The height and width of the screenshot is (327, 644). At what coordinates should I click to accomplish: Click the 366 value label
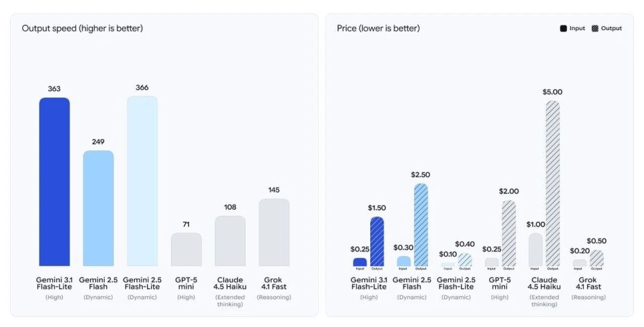click(x=142, y=88)
